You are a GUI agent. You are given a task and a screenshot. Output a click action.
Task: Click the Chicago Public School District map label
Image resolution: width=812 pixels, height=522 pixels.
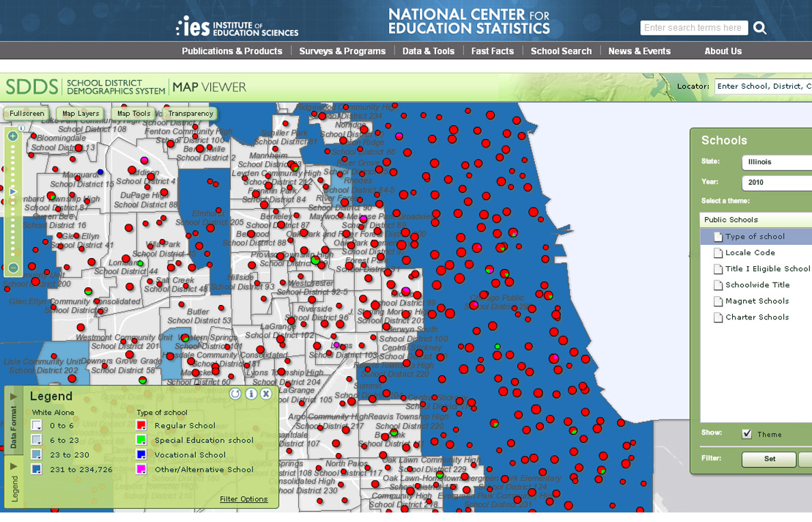pyautogui.click(x=497, y=302)
